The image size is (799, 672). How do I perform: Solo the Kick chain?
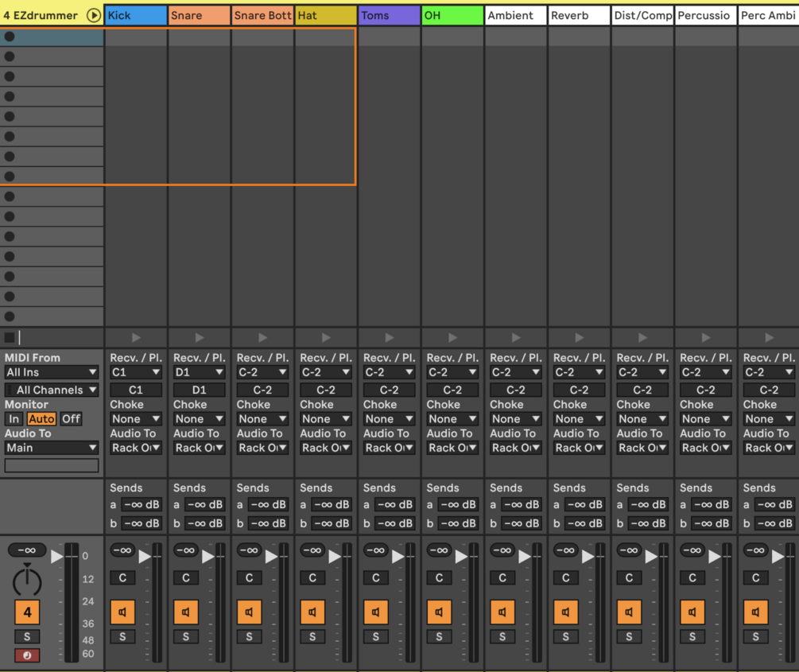point(122,636)
